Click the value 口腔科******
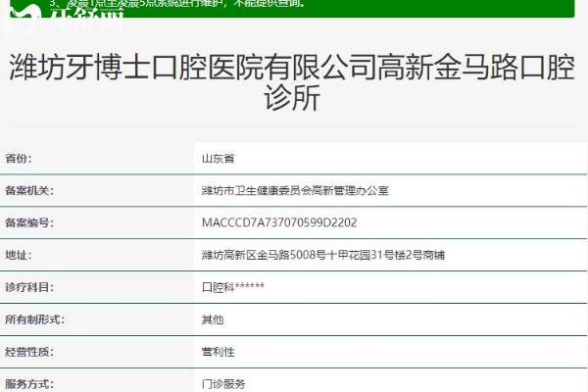 (x=233, y=287)
